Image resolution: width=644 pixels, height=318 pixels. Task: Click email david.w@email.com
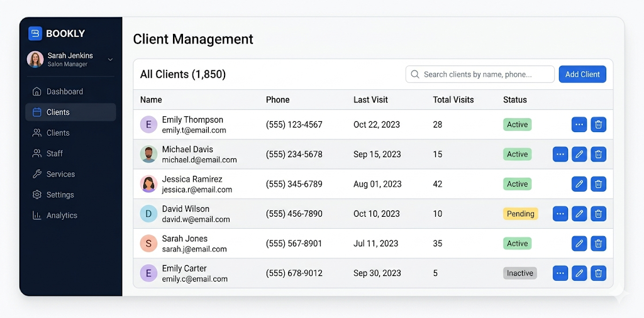[x=196, y=219]
